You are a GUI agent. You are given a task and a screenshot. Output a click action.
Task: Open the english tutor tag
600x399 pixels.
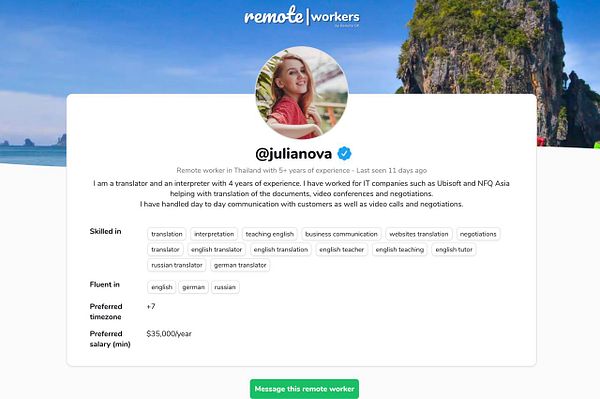coord(454,249)
